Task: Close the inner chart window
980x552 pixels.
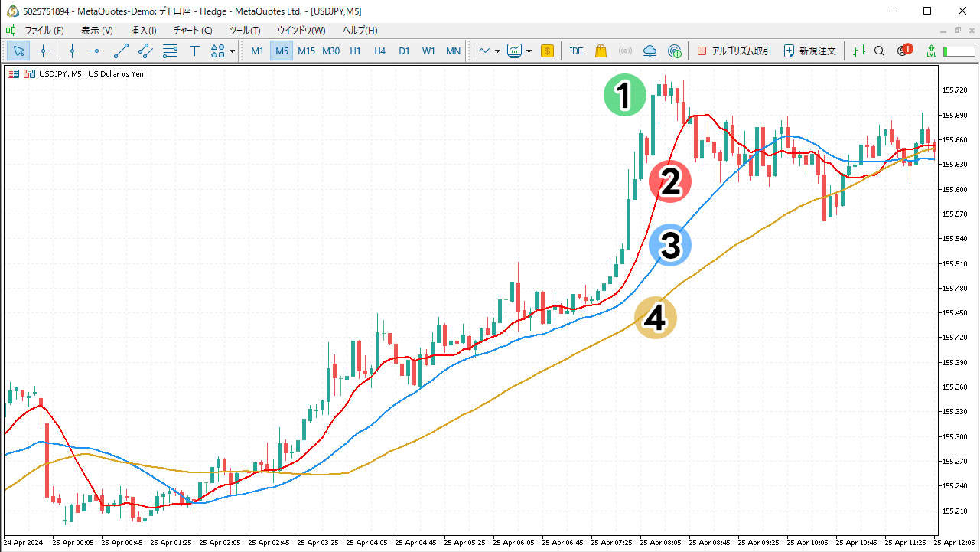Action: click(x=970, y=31)
